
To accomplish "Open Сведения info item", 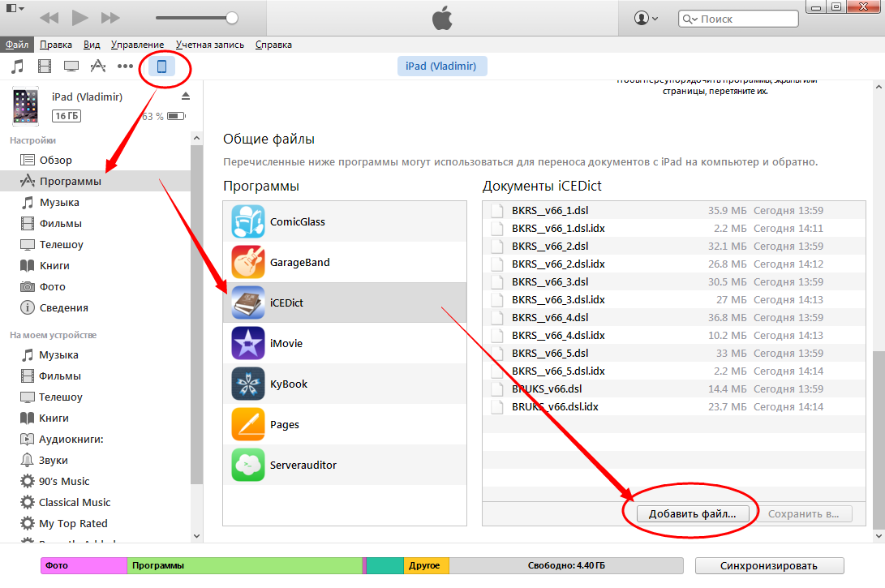I will tap(96, 307).
